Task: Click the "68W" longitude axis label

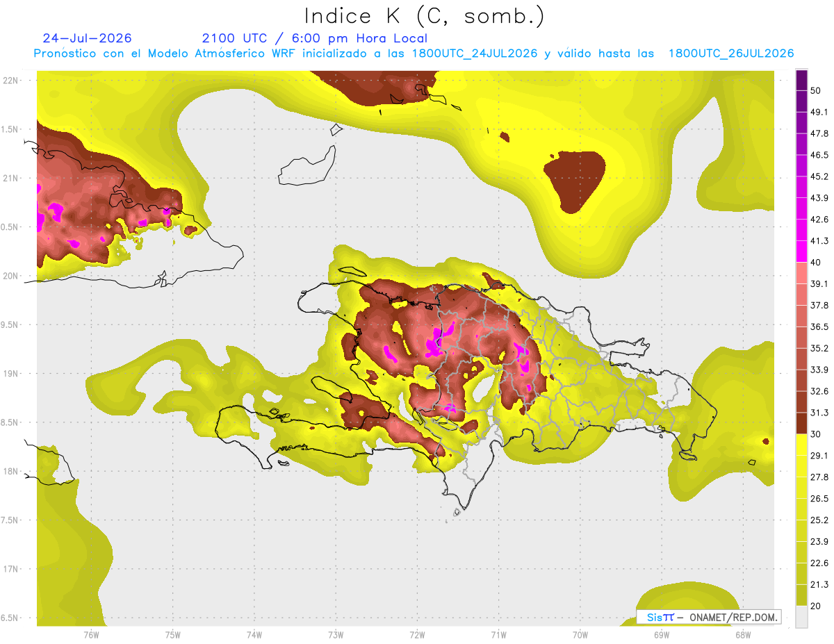Action: [x=743, y=634]
